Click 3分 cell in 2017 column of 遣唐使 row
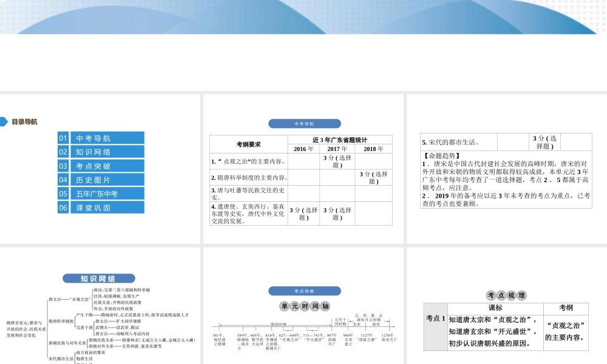Image resolution: width=607 pixels, height=364 pixels. point(337,214)
